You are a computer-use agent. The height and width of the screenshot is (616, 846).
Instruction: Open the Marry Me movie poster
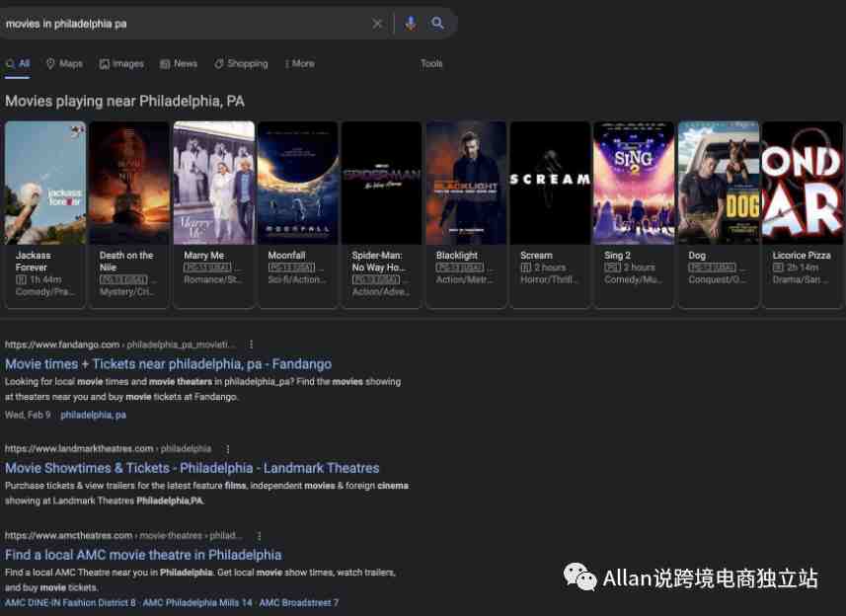coord(213,183)
